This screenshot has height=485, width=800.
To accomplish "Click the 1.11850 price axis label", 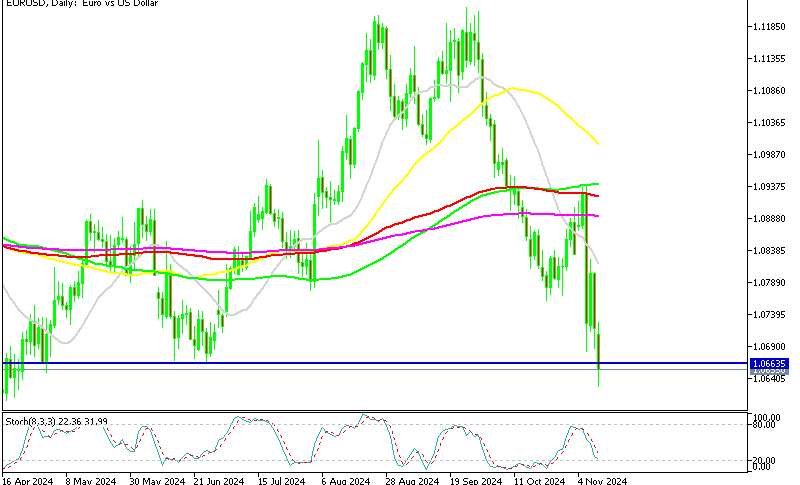I will pos(769,27).
